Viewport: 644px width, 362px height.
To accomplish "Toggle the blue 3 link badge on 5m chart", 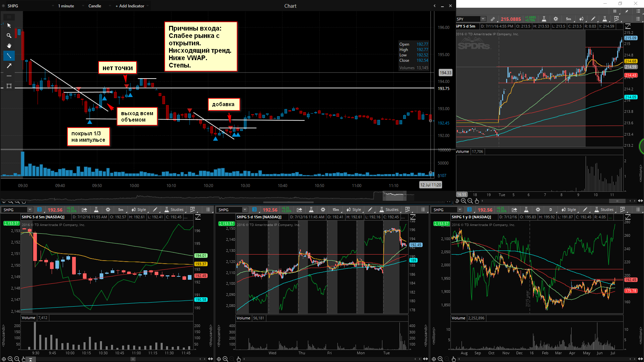I will (x=40, y=210).
